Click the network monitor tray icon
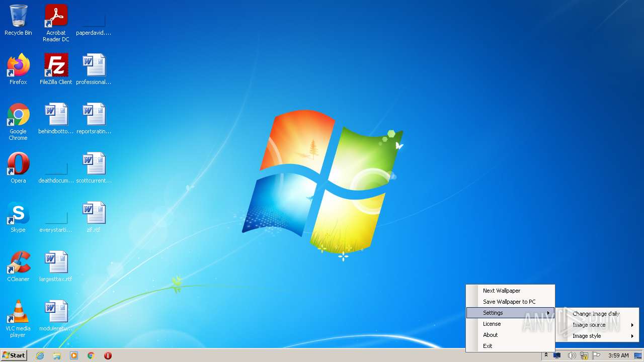 point(557,355)
